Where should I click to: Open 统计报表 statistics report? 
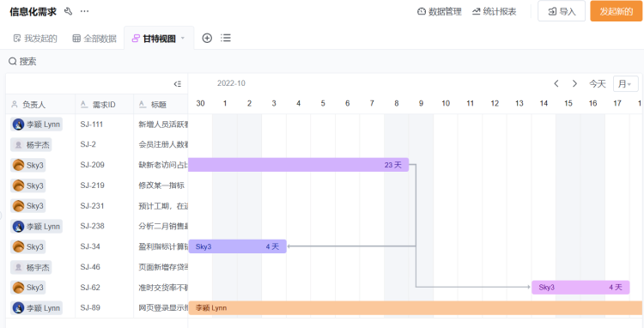pyautogui.click(x=494, y=11)
